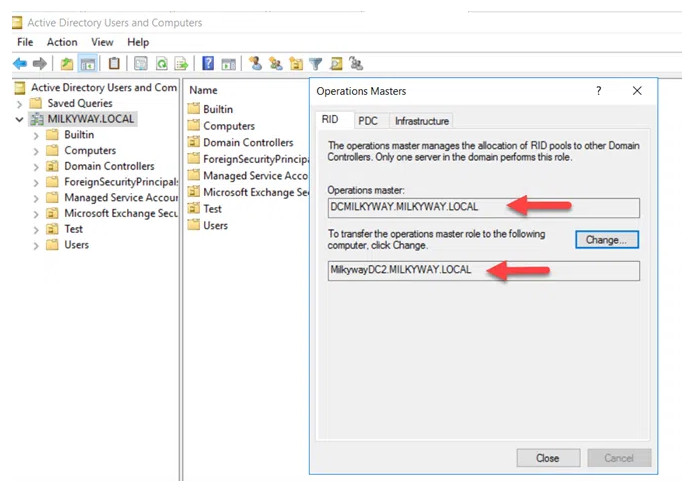Click the Refresh toolbar icon
The height and width of the screenshot is (489, 693).
click(x=161, y=63)
